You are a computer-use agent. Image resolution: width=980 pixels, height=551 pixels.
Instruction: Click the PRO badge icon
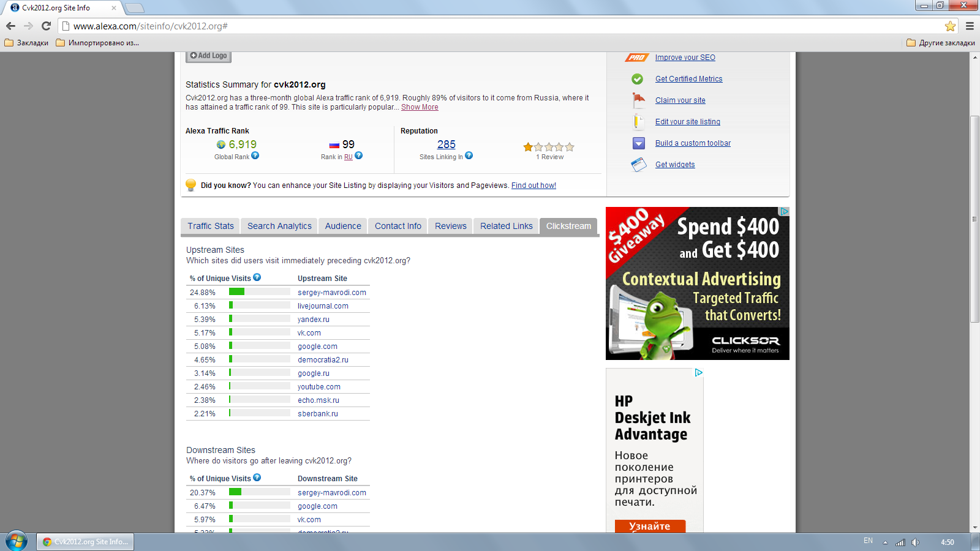pos(637,58)
